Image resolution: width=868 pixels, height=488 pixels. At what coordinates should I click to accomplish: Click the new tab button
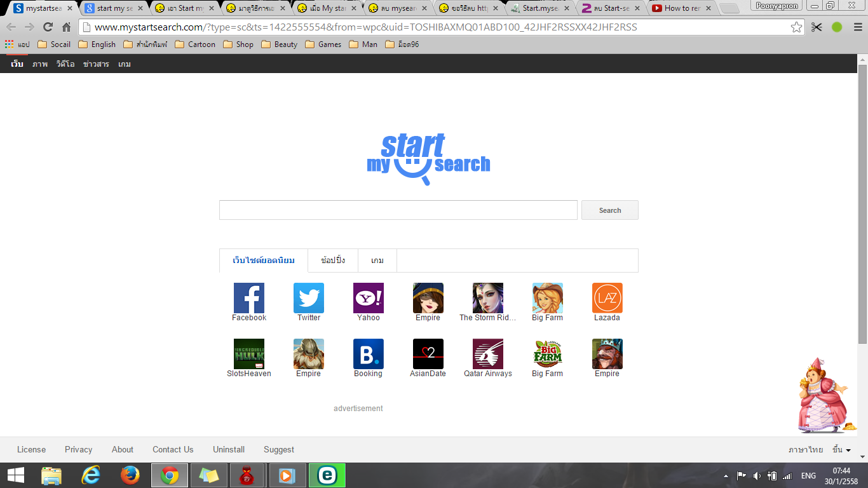coord(729,8)
